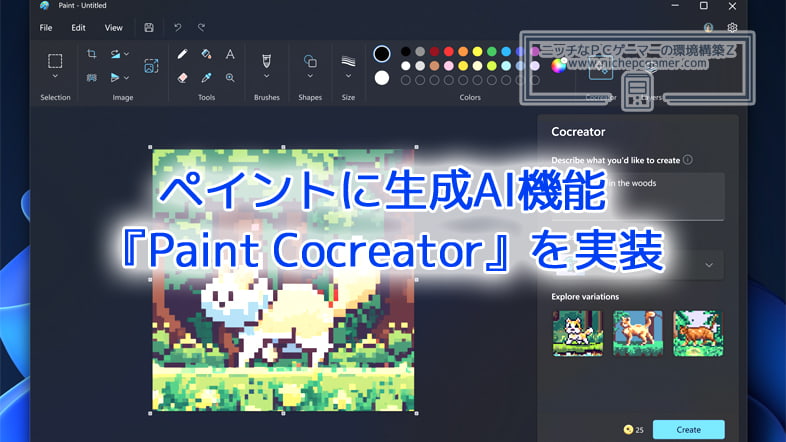Select Color 1 black circle

tap(382, 54)
